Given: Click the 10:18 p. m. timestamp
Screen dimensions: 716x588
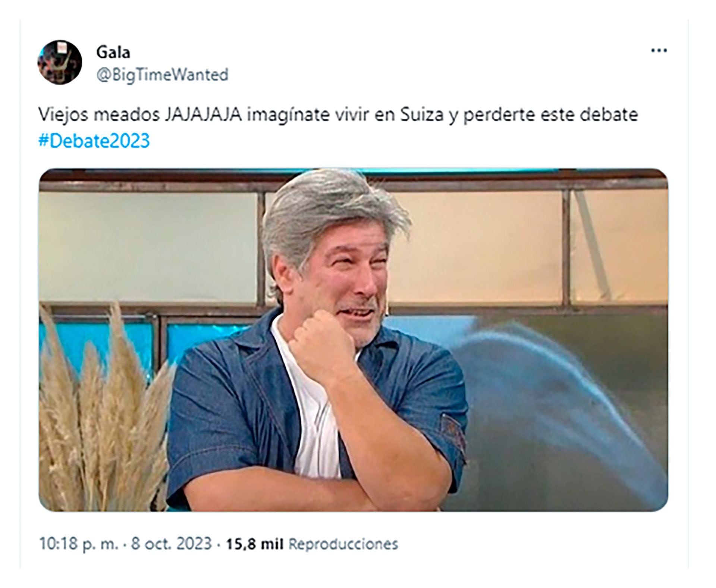Looking at the screenshot, I should (x=79, y=544).
